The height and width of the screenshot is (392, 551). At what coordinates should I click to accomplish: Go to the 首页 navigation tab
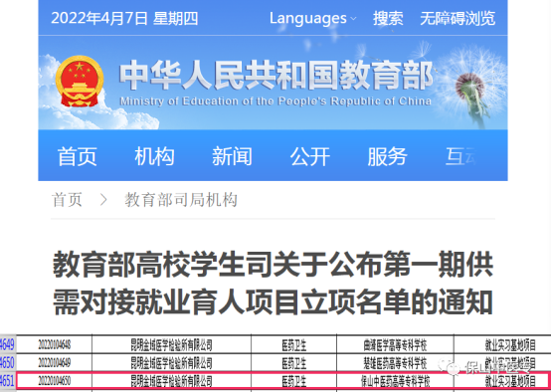78,156
